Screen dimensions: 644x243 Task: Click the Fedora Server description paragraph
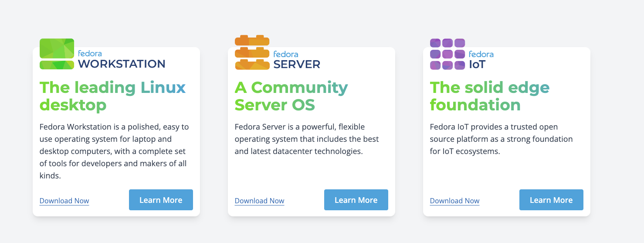[307, 139]
